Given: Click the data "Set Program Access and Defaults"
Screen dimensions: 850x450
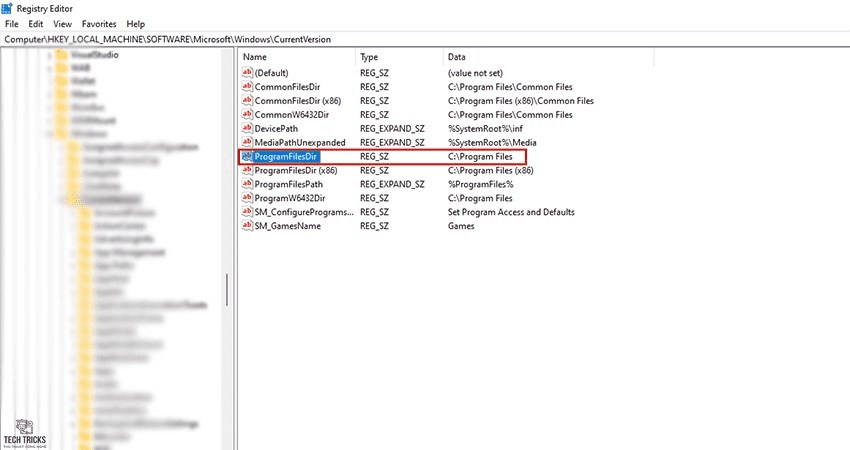Looking at the screenshot, I should click(x=511, y=212).
